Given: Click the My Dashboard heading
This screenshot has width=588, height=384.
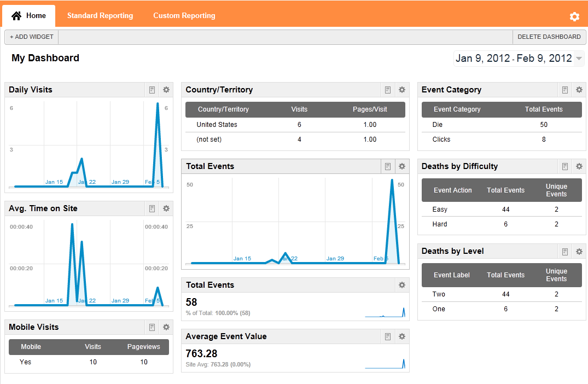Looking at the screenshot, I should (x=45, y=58).
